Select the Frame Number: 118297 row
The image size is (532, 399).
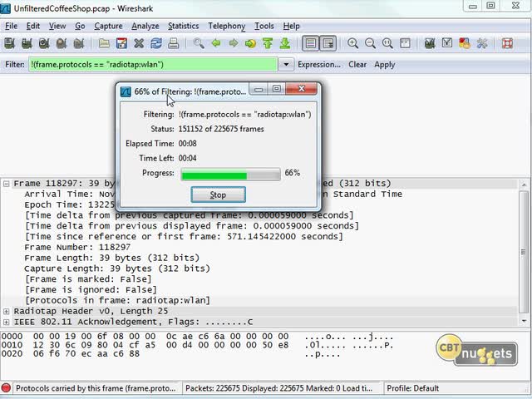pyautogui.click(x=77, y=248)
